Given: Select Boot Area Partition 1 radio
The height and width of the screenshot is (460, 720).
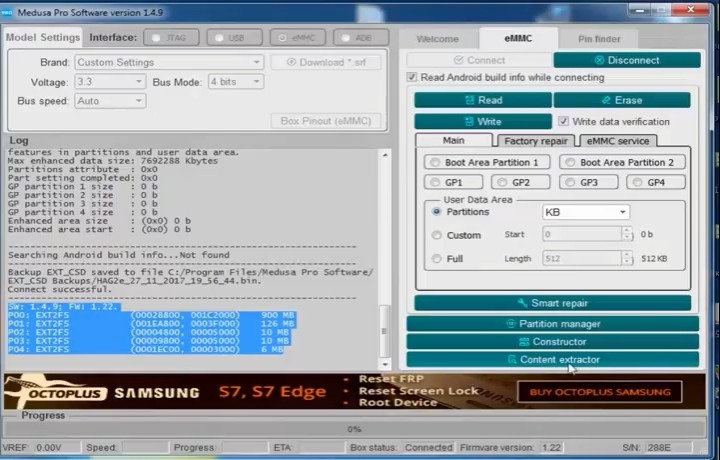Looking at the screenshot, I should 435,162.
